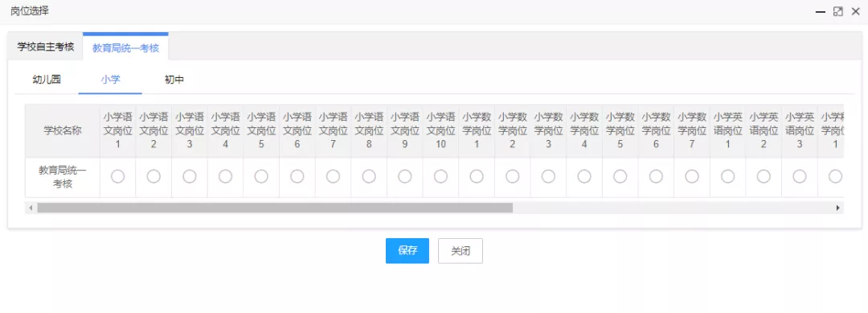
Task: Click the 关闭 button
Action: point(461,251)
